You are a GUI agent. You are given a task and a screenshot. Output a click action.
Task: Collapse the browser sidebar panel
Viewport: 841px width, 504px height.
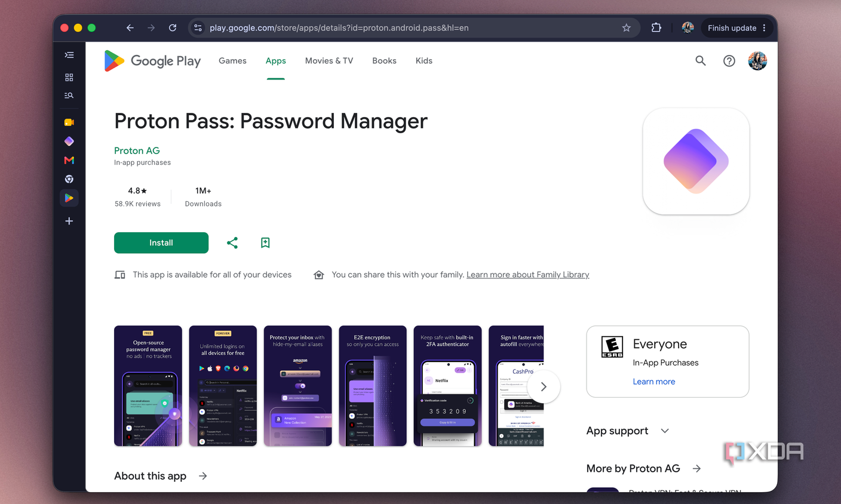(69, 55)
